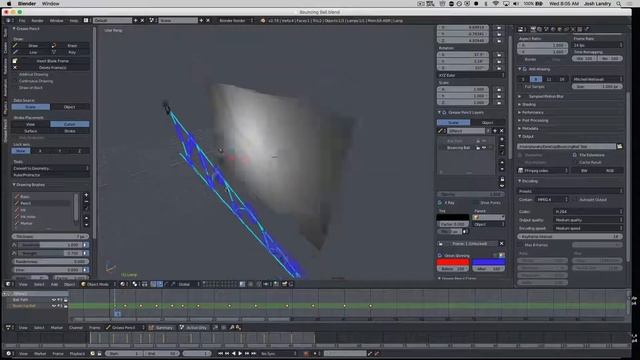Image resolution: width=640 pixels, height=360 pixels.
Task: Open the Frame Rate 24 fps dropdown
Action: 598,45
